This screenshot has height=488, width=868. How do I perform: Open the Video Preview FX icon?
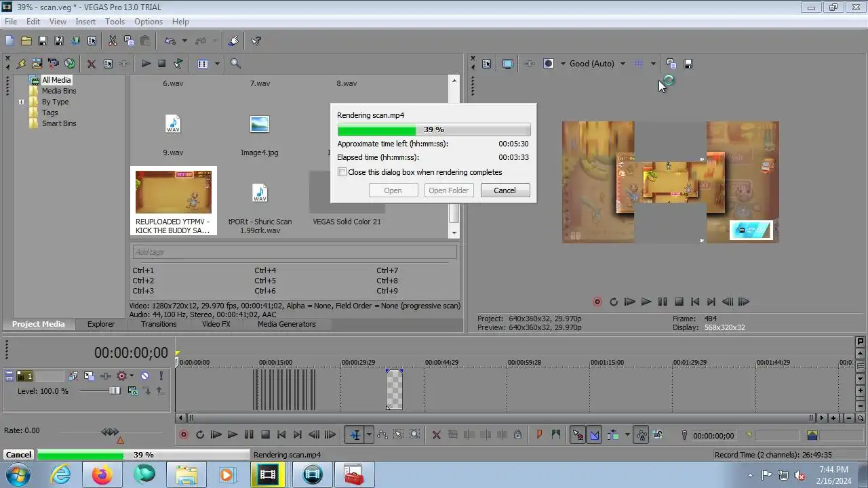[x=530, y=64]
